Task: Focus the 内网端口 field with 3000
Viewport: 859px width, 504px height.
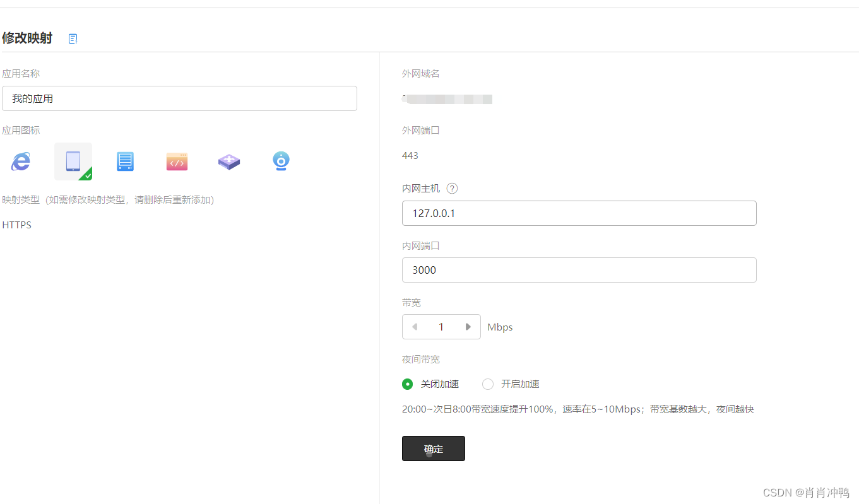Action: (579, 270)
